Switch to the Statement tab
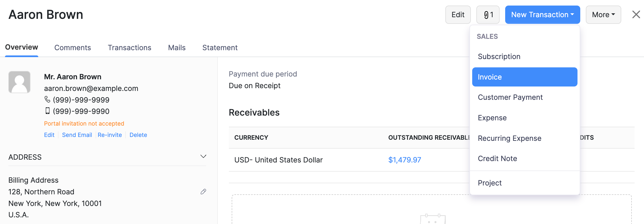Viewport: 644px width, 224px height. (x=220, y=47)
